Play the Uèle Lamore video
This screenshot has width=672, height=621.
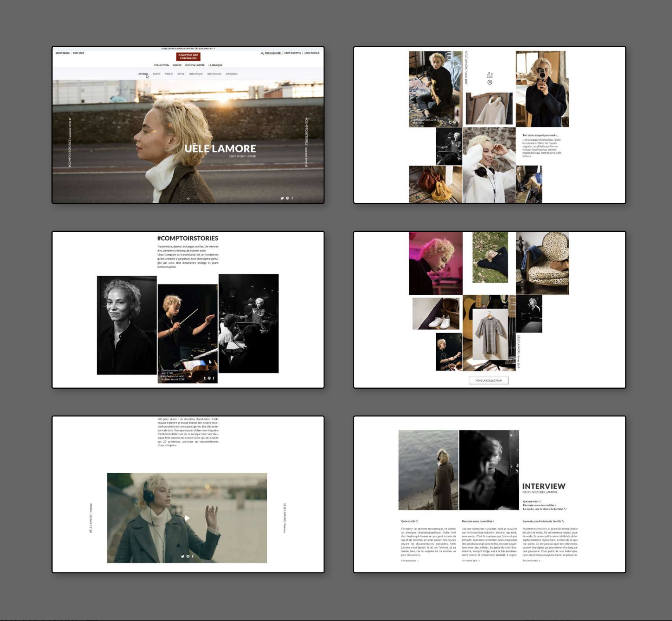[187, 518]
